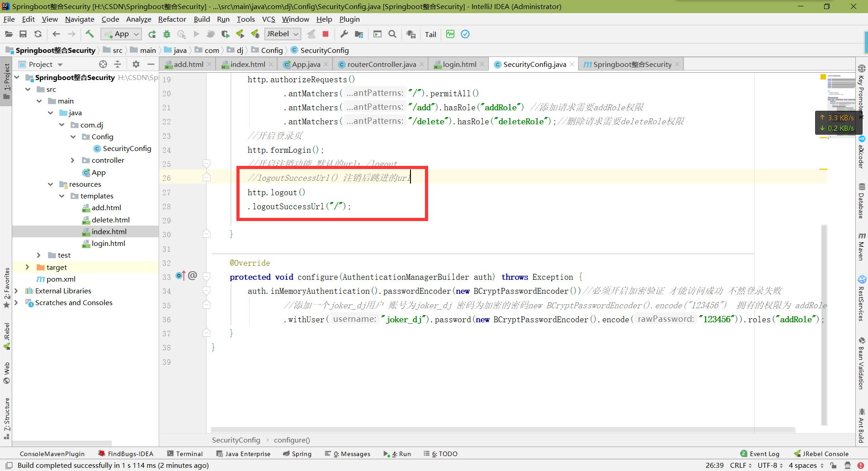Close the SecurityConfig.java tab
Viewport: 868px width, 471px height.
[572, 64]
